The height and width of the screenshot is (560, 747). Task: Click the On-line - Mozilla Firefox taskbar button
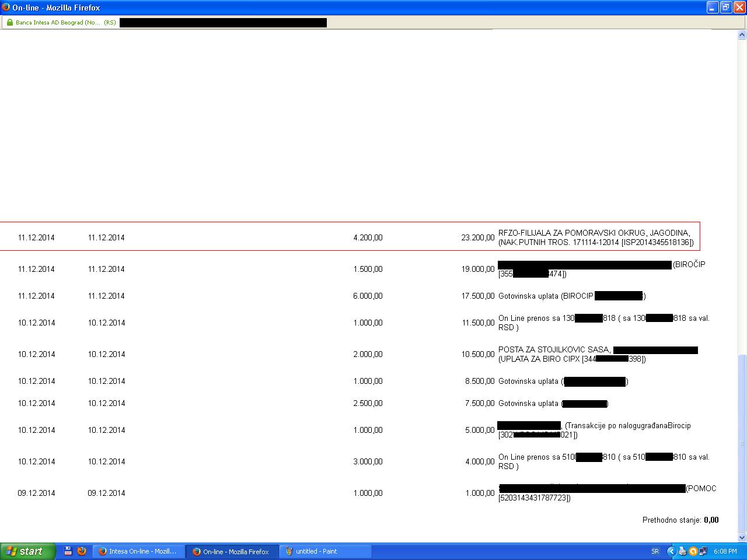click(232, 551)
